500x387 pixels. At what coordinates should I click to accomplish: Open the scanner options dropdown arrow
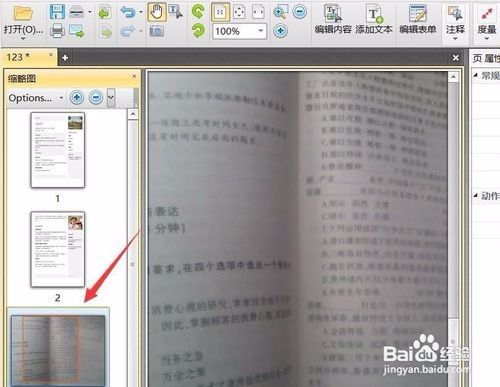[x=90, y=12]
